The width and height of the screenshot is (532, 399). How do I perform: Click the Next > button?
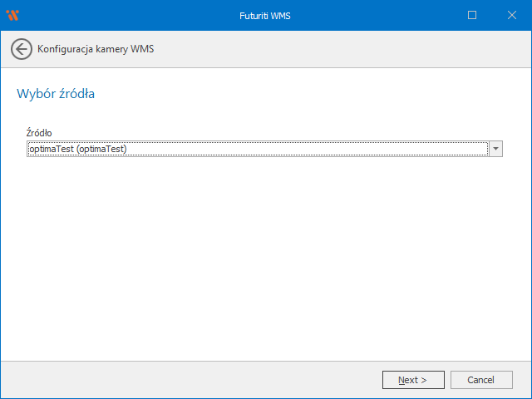tap(413, 380)
